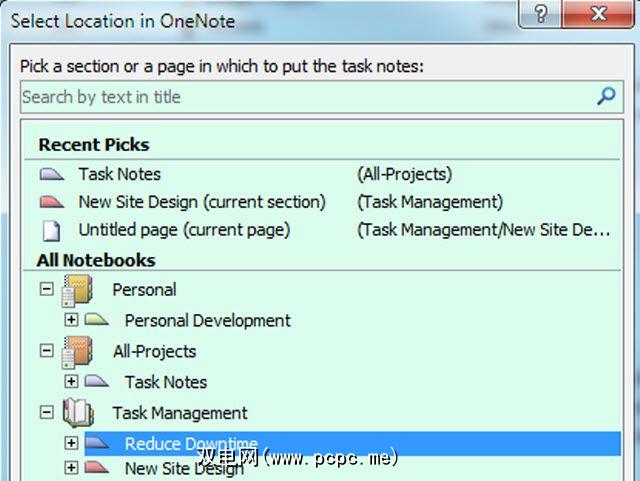Screen dimensions: 640x481
Task: Click the search magnifier icon
Action: pyautogui.click(x=605, y=96)
